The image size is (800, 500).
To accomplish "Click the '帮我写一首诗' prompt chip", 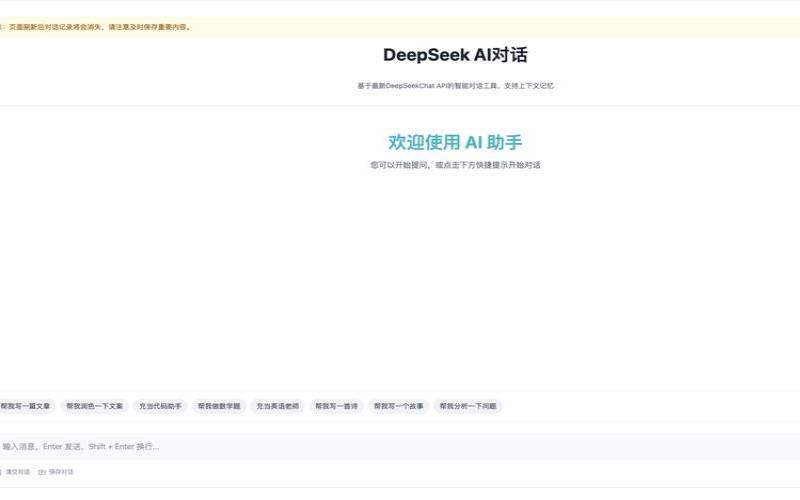I will 336,406.
